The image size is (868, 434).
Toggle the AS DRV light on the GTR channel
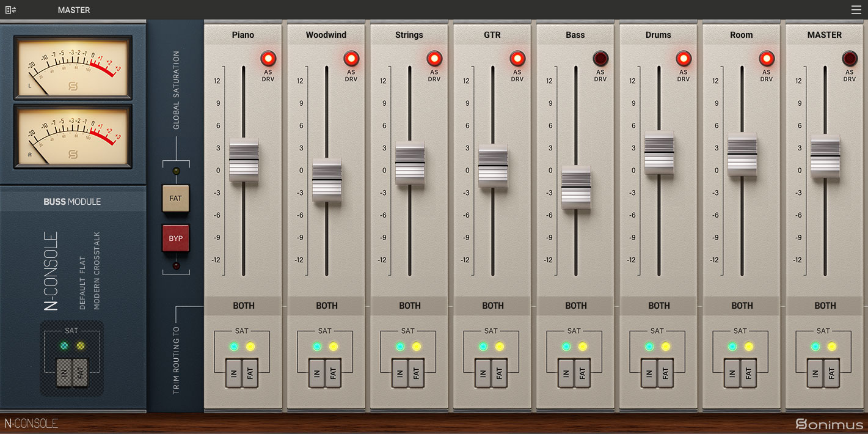click(x=517, y=59)
